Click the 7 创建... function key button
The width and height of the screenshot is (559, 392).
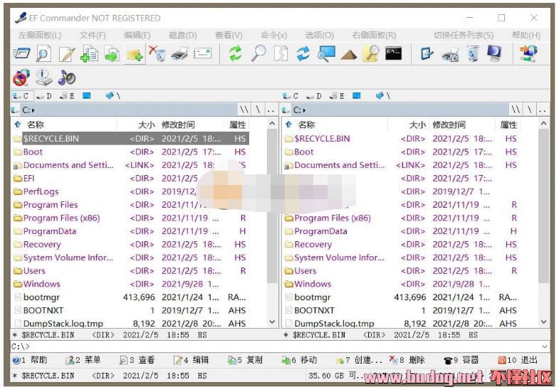click(x=358, y=360)
